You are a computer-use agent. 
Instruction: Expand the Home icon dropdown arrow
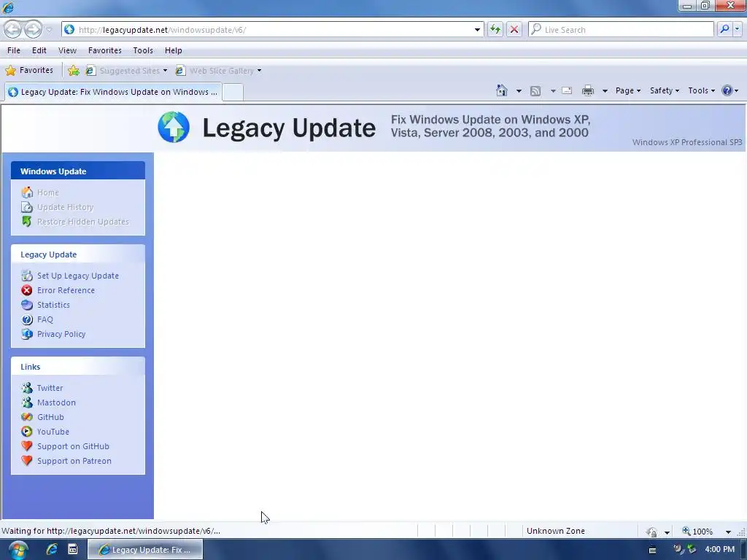pyautogui.click(x=519, y=90)
